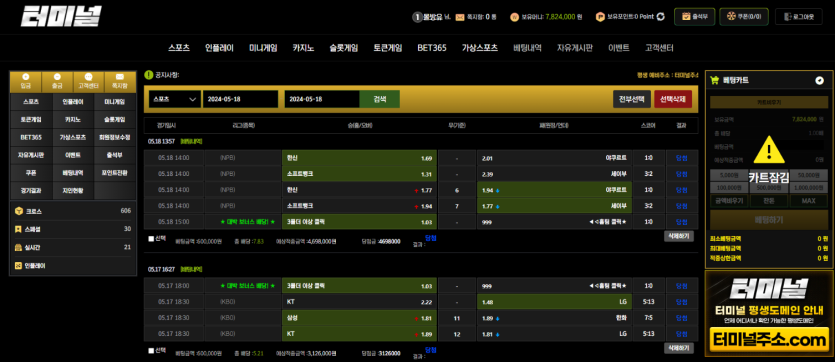Viewport: 835px width, 362px height.
Task: Refresh points with the circular arrow icon
Action: click(x=661, y=17)
